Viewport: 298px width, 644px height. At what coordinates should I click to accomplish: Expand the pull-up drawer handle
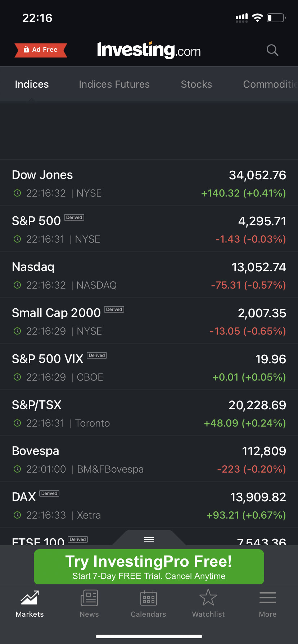pyautogui.click(x=149, y=539)
